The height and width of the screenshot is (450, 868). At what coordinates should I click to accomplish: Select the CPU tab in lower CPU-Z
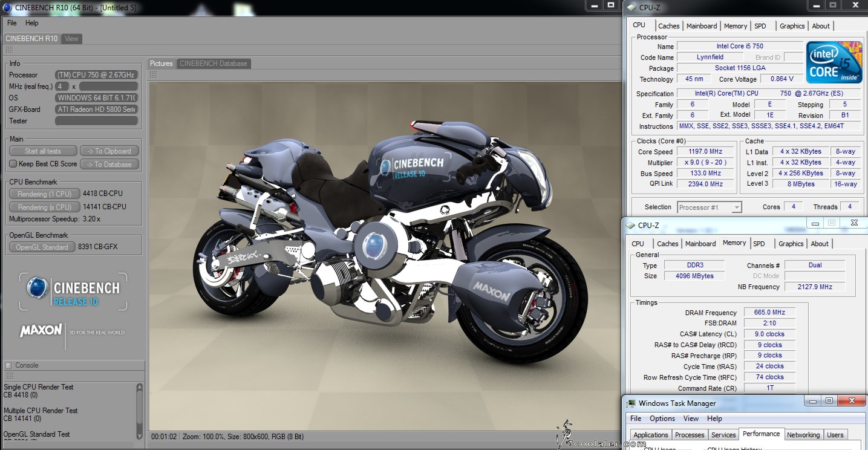point(638,244)
